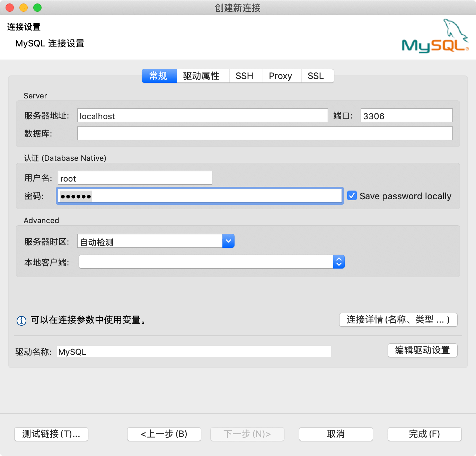Select the 常规 tab
The width and height of the screenshot is (476, 456).
pos(159,76)
